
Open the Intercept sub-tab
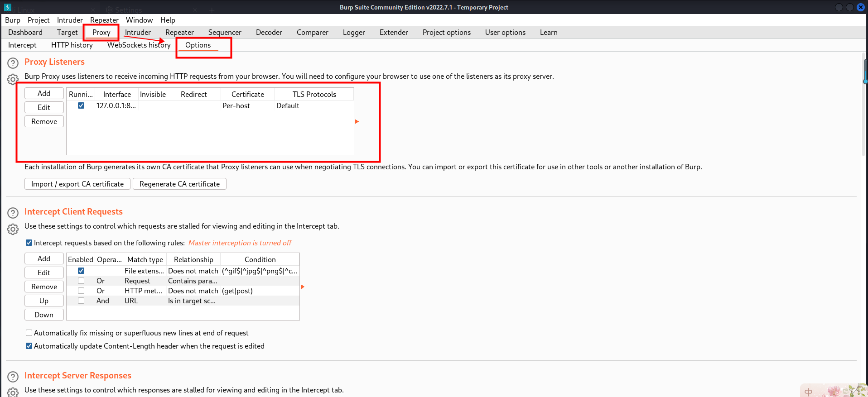point(22,45)
